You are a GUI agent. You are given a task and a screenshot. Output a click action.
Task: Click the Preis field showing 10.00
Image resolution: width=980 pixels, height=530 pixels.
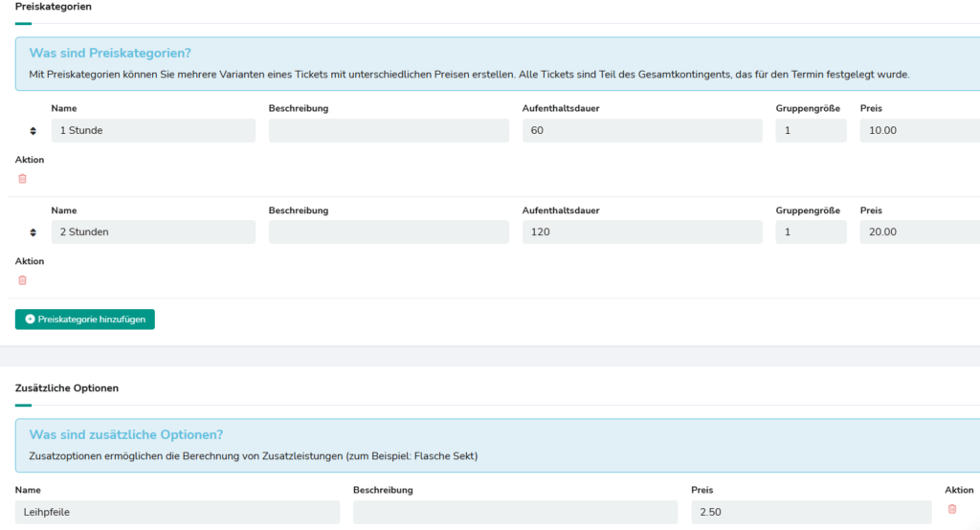point(919,131)
